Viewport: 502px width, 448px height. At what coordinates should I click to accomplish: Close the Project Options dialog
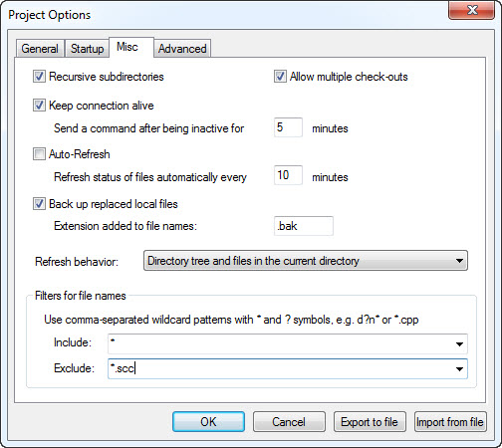click(x=471, y=10)
